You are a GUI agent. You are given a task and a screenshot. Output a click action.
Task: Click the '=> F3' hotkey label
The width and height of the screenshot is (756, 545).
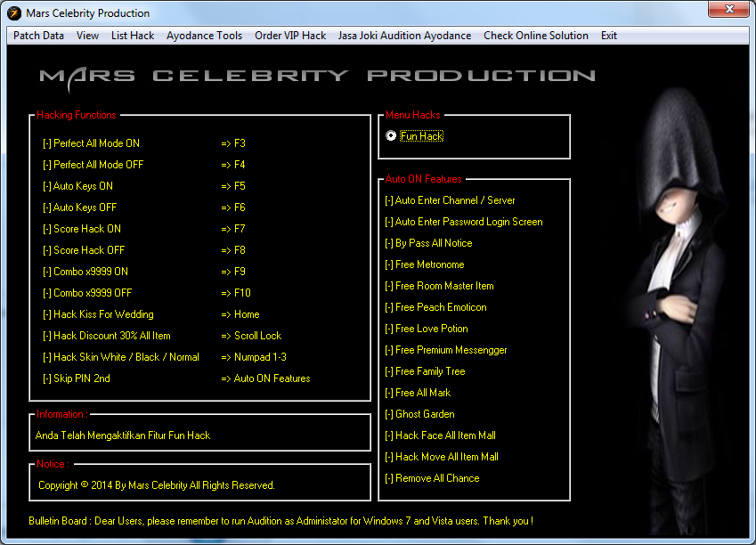click(x=233, y=143)
